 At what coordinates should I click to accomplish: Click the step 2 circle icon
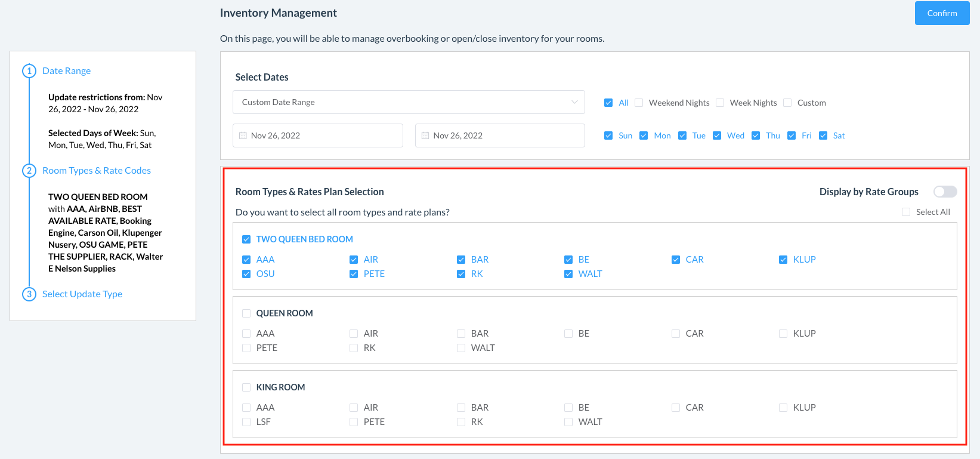[29, 171]
